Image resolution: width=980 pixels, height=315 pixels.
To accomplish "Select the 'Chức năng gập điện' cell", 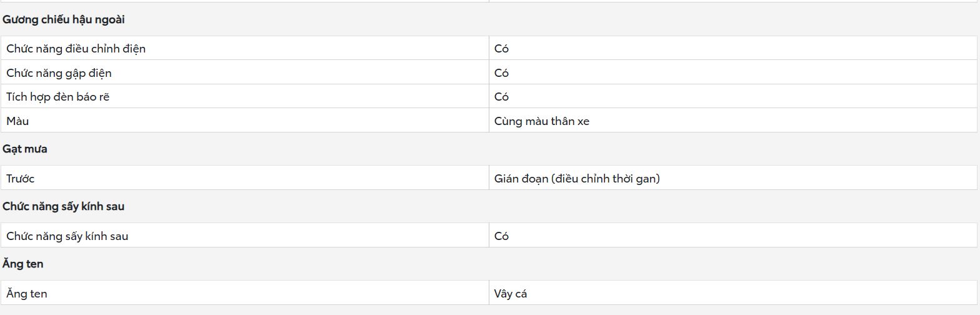I will coord(245,72).
